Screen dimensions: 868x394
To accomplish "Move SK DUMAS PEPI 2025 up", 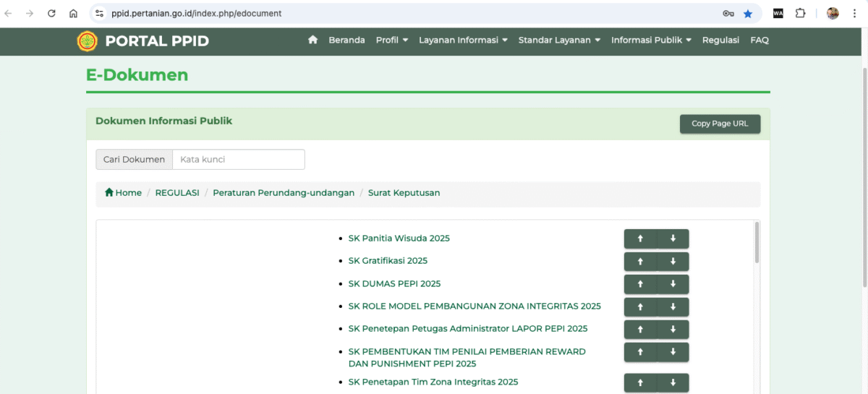I will (x=640, y=284).
